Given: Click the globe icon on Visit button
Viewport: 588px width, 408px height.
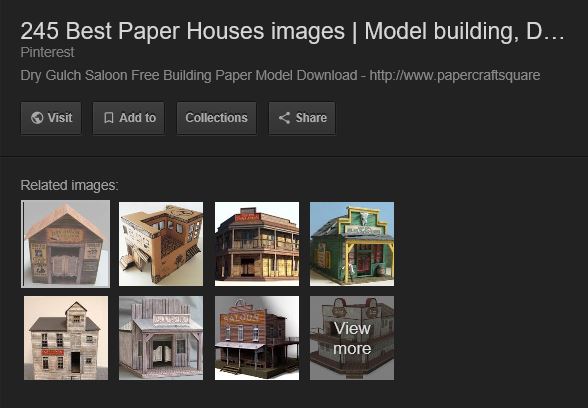Looking at the screenshot, I should click(x=37, y=118).
